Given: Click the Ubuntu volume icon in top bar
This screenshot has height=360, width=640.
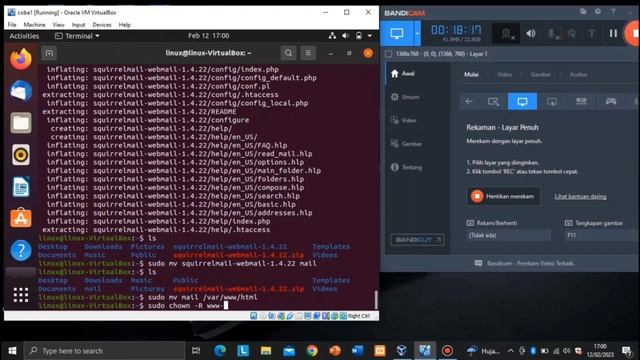Looking at the screenshot, I should pos(345,36).
